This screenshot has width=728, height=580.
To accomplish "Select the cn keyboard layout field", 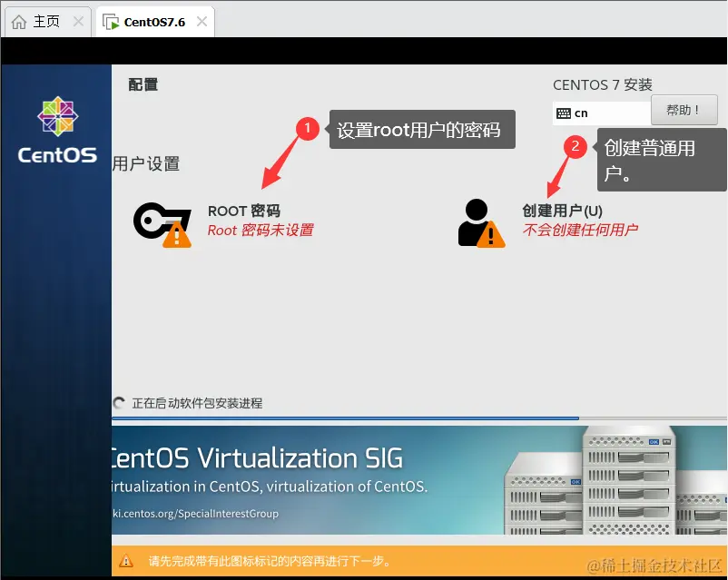I will (x=602, y=113).
